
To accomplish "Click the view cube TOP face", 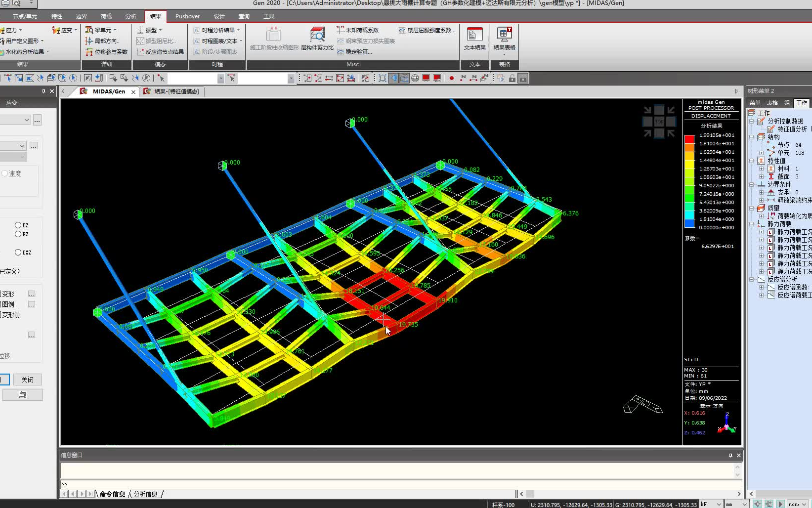I will 659,121.
